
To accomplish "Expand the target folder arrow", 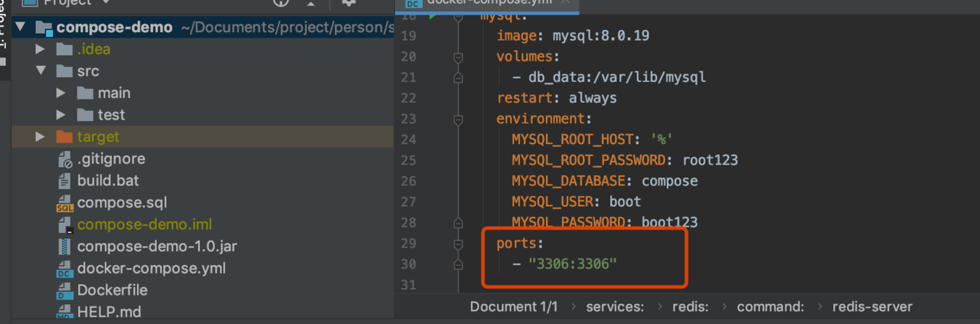I will click(x=41, y=137).
